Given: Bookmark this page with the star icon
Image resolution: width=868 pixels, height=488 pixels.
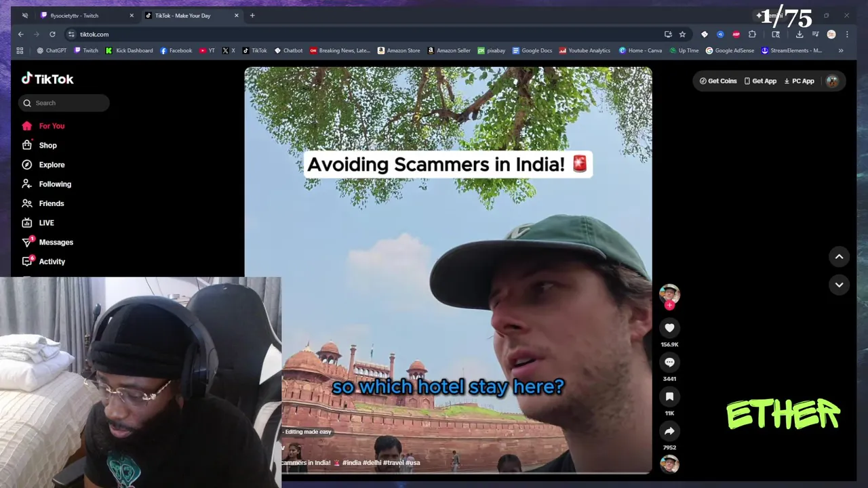Looking at the screenshot, I should (682, 35).
